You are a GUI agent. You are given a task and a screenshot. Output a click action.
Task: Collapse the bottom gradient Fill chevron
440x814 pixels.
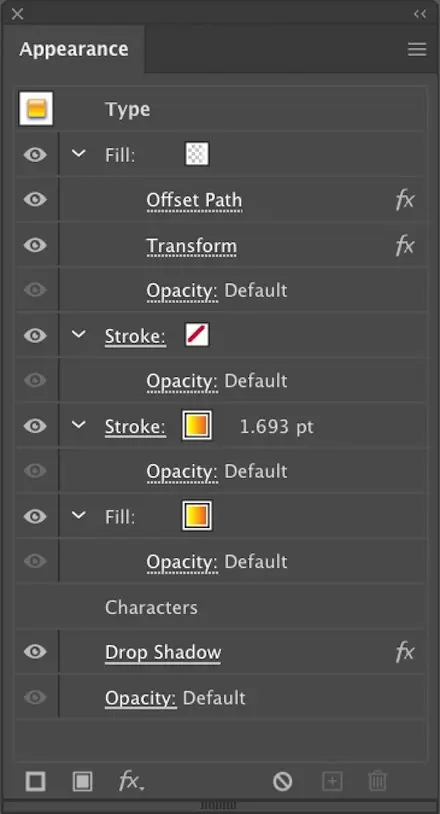click(x=78, y=515)
